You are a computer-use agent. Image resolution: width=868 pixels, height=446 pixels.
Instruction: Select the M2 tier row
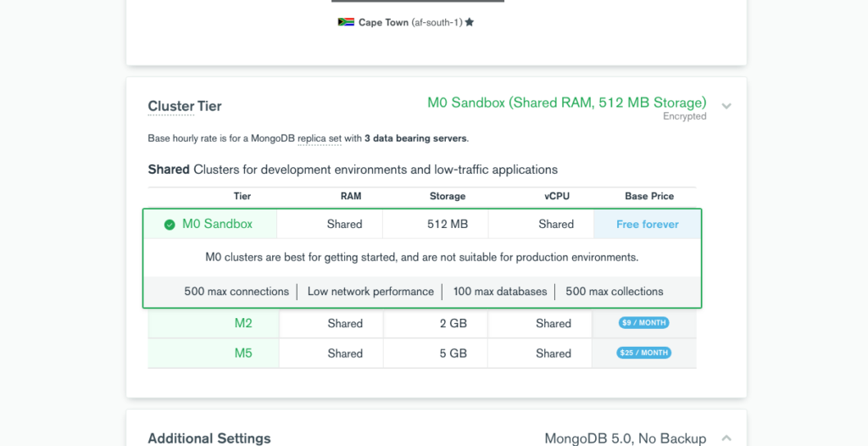(422, 324)
